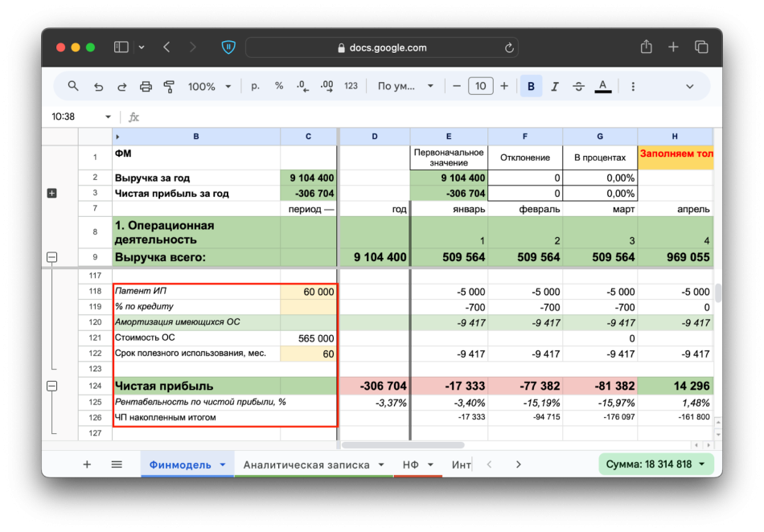
Task: Click the font size input field
Action: point(480,86)
